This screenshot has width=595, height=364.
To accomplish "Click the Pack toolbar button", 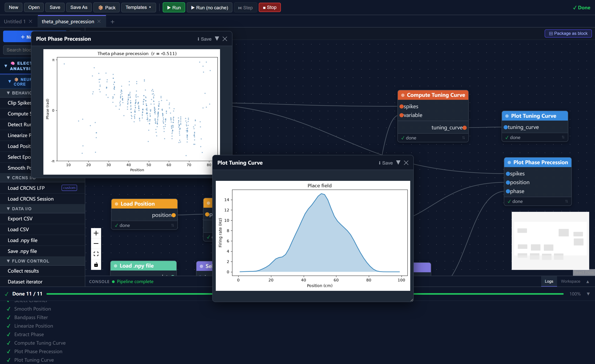I will click(107, 8).
